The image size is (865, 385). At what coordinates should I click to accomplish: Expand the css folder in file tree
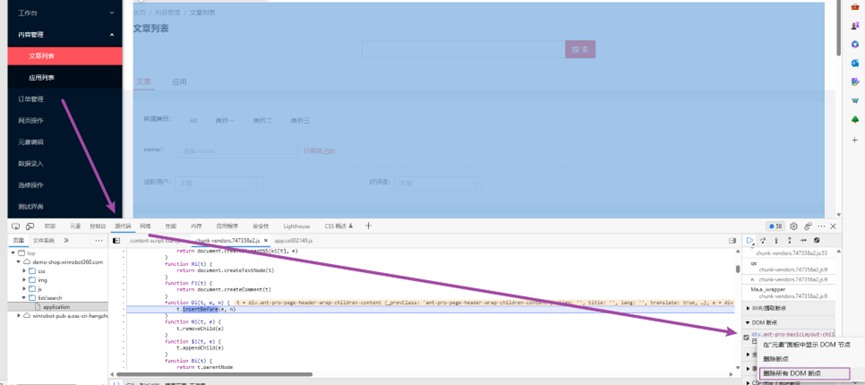point(24,271)
